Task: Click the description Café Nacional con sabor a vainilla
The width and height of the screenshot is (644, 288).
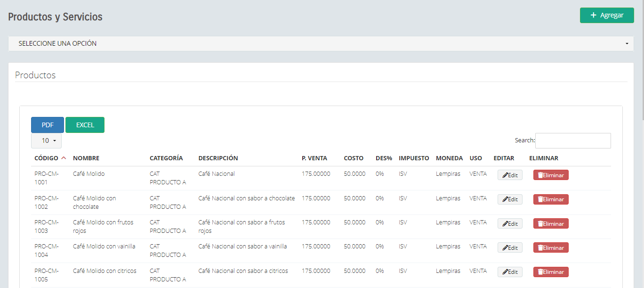Action: [x=242, y=246]
